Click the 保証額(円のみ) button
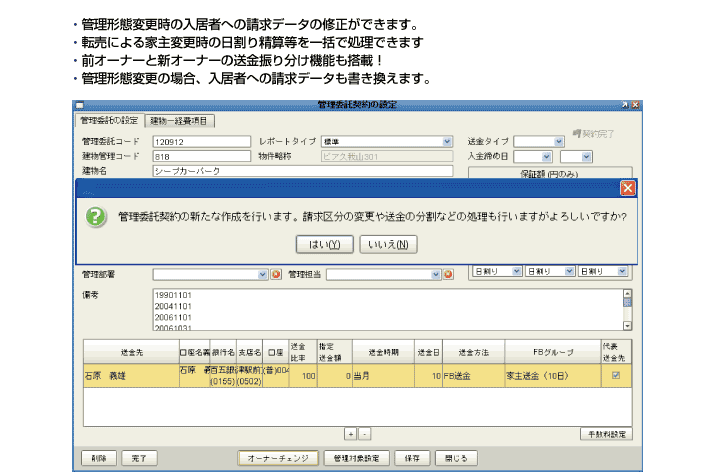The image size is (711, 475). point(550,173)
